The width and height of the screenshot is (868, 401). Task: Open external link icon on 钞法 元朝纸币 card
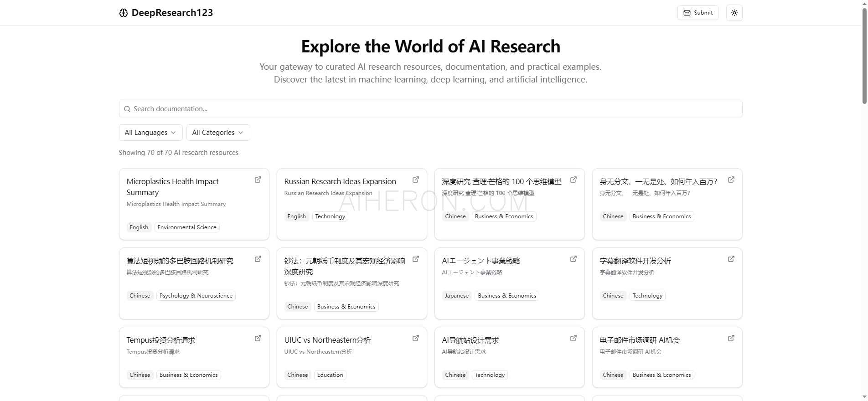(416, 259)
